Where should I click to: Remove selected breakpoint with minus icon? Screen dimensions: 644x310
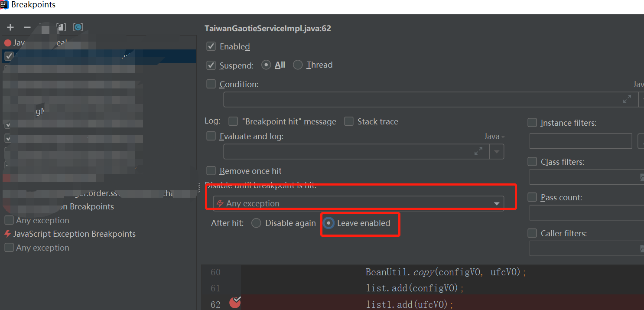(x=27, y=27)
